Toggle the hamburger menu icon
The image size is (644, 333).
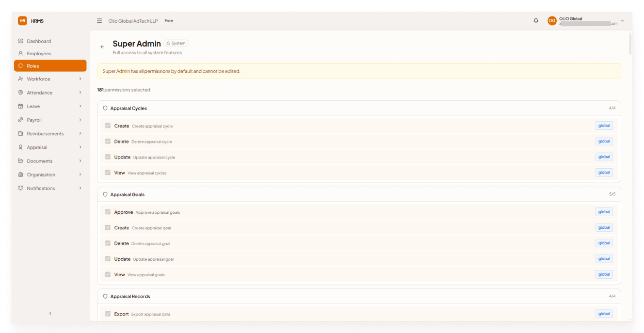point(99,21)
